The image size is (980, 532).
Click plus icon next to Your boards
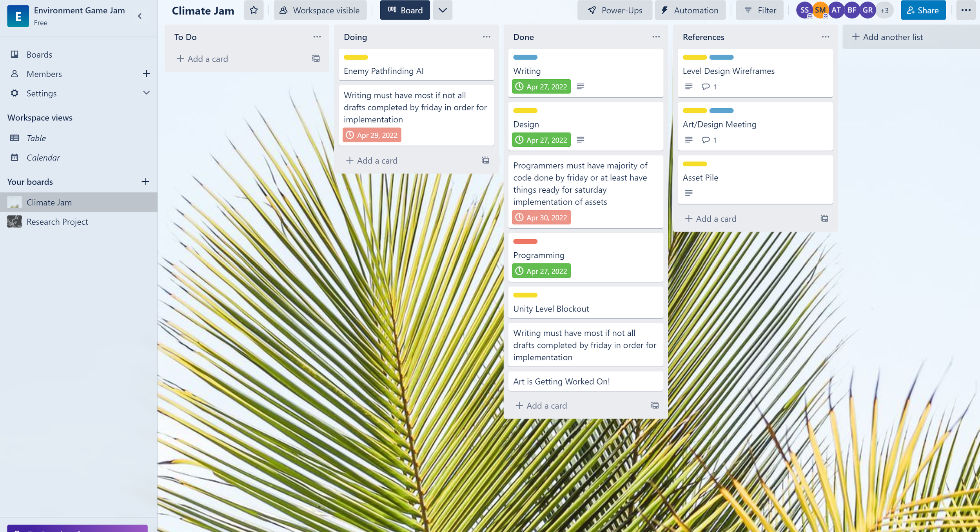(x=145, y=182)
